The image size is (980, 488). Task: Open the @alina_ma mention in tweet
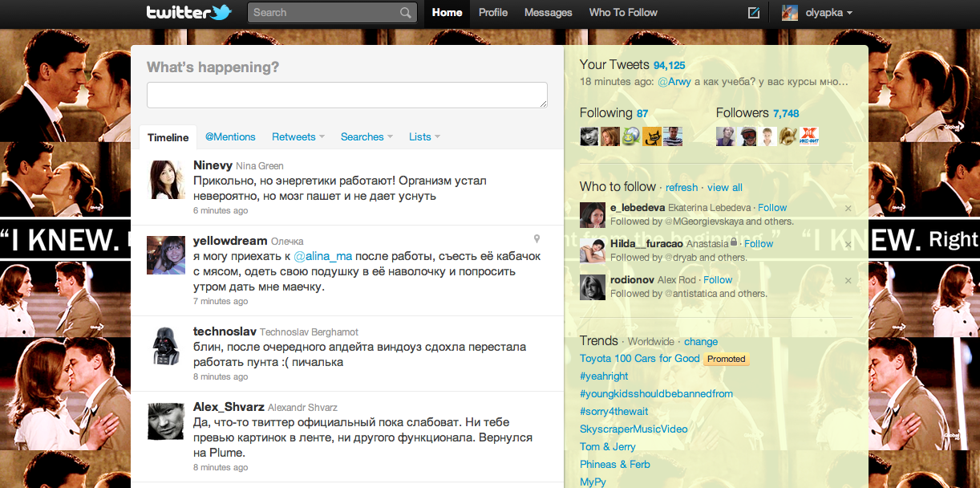pyautogui.click(x=323, y=257)
